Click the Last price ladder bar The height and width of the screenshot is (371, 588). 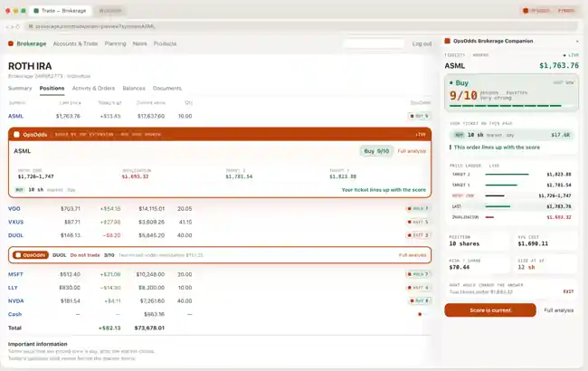(498, 206)
